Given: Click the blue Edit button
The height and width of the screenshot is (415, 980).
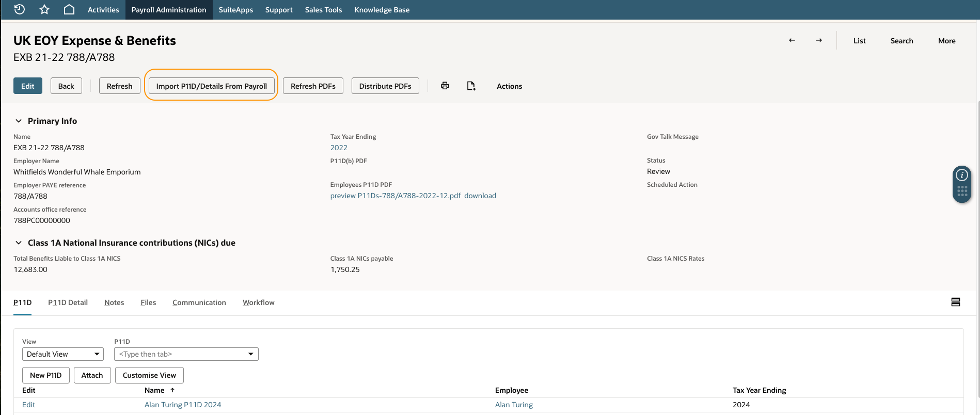Looking at the screenshot, I should click(28, 86).
